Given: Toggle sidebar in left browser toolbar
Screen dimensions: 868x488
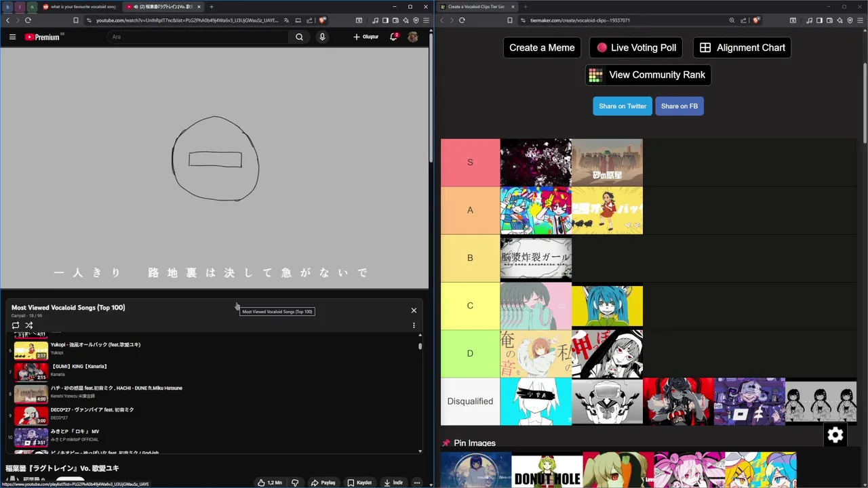Looking at the screenshot, I should 385,20.
